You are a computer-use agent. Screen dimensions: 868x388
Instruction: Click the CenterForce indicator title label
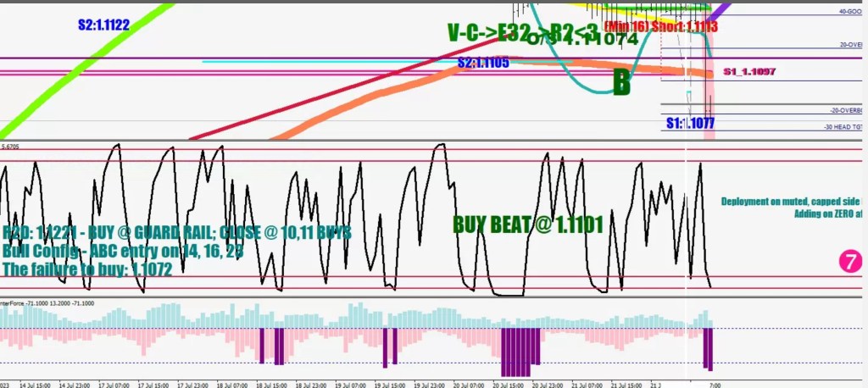point(24,302)
